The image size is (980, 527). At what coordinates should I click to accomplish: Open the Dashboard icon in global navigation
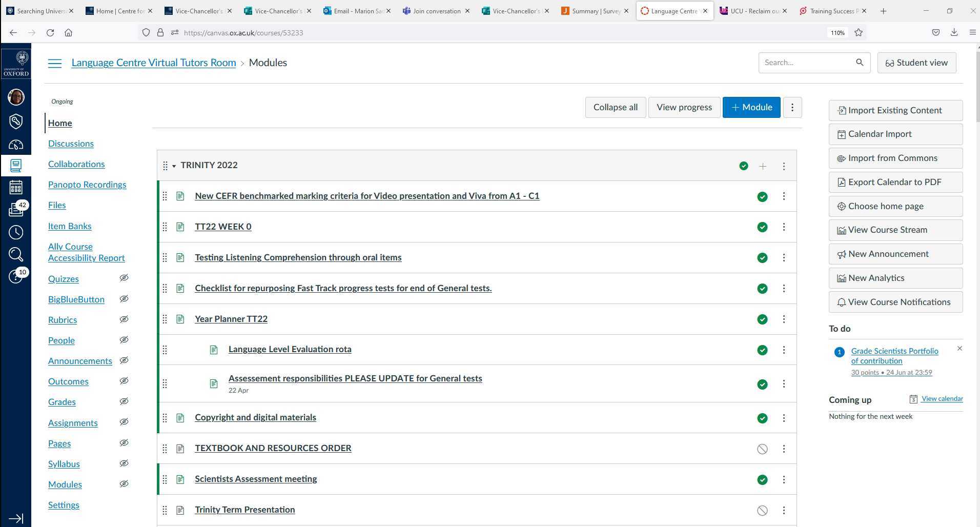click(16, 145)
